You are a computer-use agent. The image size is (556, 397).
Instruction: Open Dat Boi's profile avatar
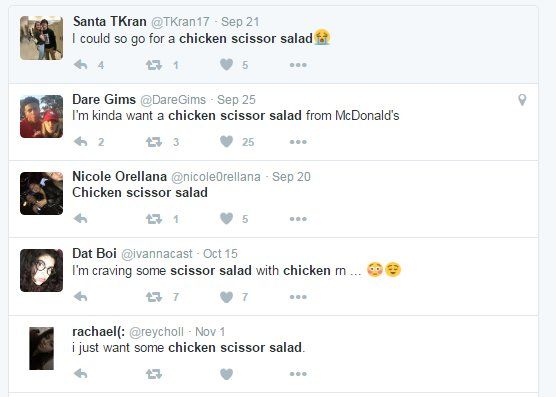point(41,270)
